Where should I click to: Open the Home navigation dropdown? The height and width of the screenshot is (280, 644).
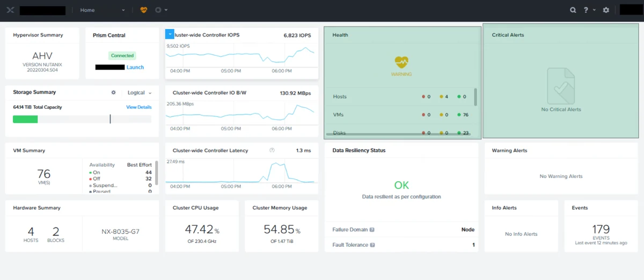click(x=103, y=10)
